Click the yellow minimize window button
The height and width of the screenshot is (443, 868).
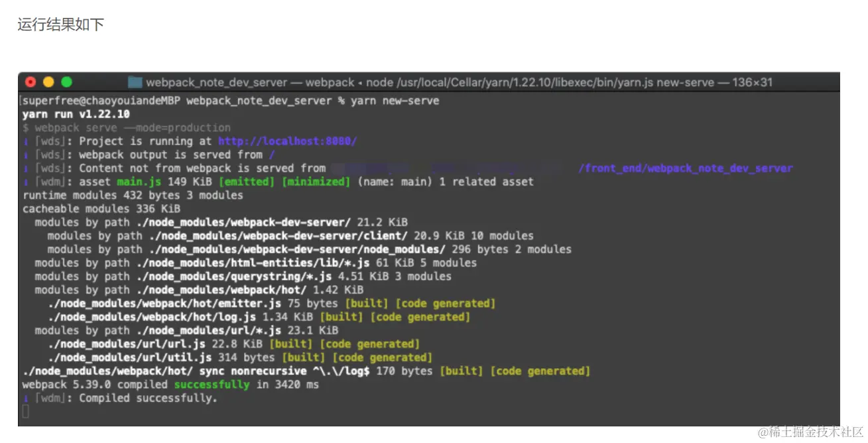point(48,82)
